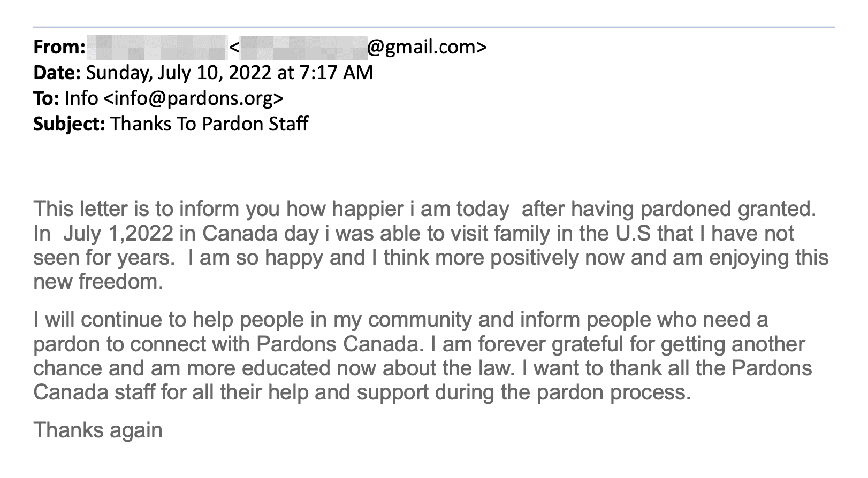Click the From: field label
The image size is (868, 478).
(x=59, y=48)
